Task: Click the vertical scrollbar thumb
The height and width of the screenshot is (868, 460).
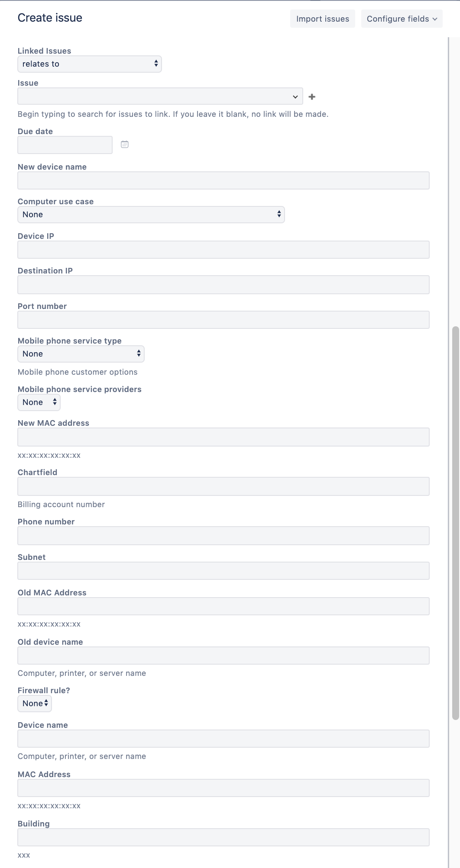Action: 455,523
